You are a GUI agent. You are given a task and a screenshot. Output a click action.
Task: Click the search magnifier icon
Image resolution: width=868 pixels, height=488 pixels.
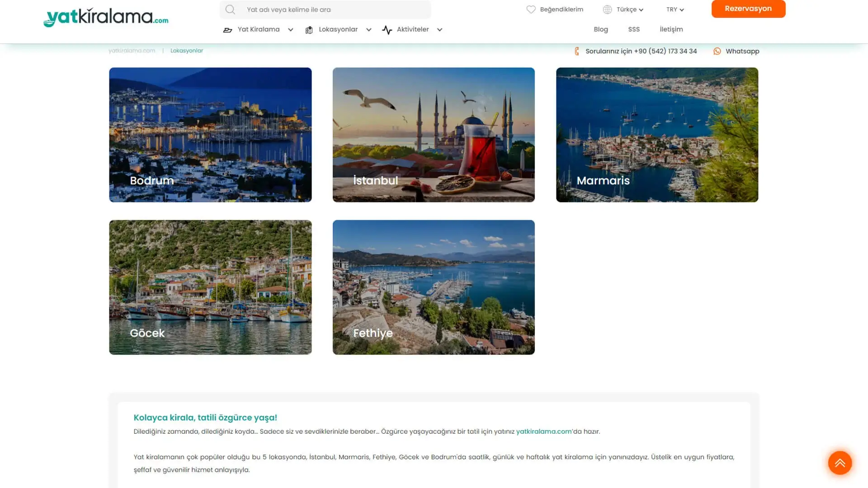230,9
